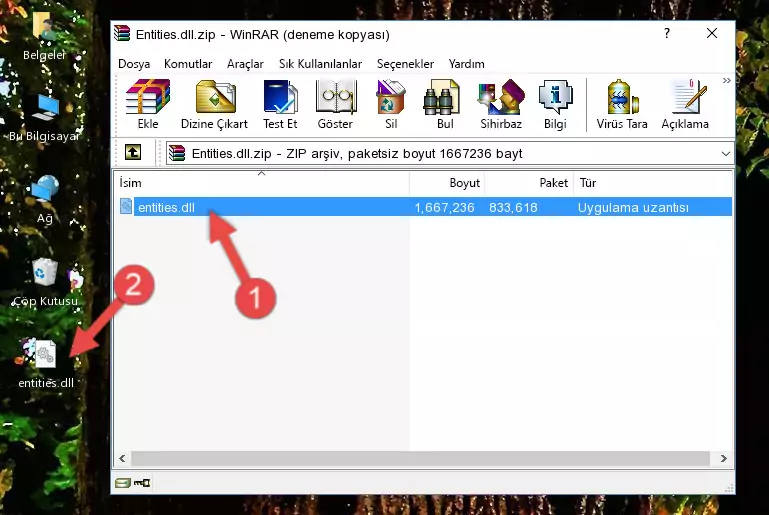The image size is (769, 515).
Task: Click the Sil delete icon
Action: [x=391, y=104]
